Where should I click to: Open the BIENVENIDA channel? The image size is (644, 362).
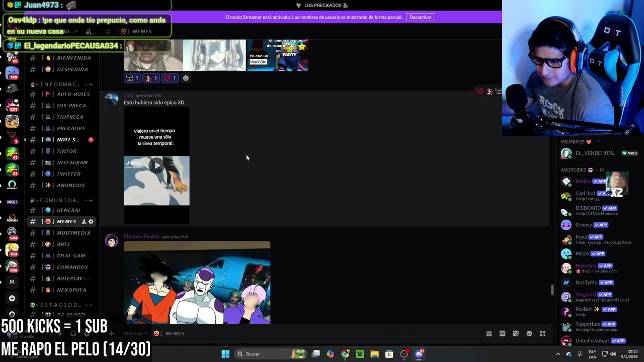[x=61, y=58]
